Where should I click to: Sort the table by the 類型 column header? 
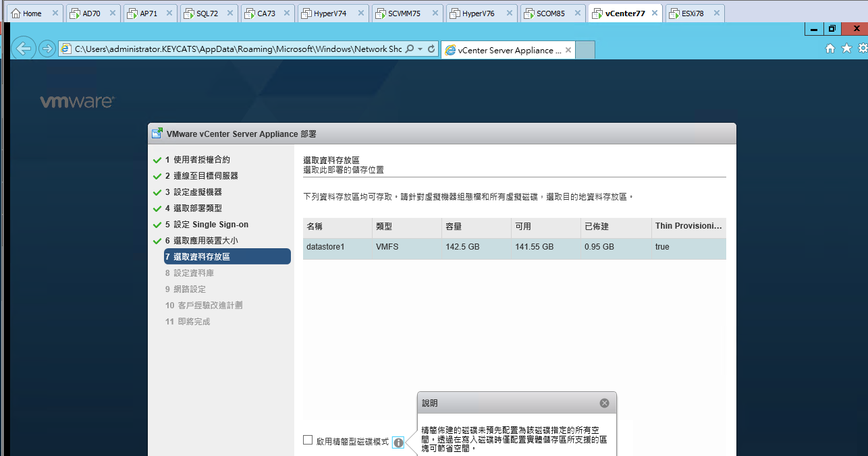click(x=407, y=227)
